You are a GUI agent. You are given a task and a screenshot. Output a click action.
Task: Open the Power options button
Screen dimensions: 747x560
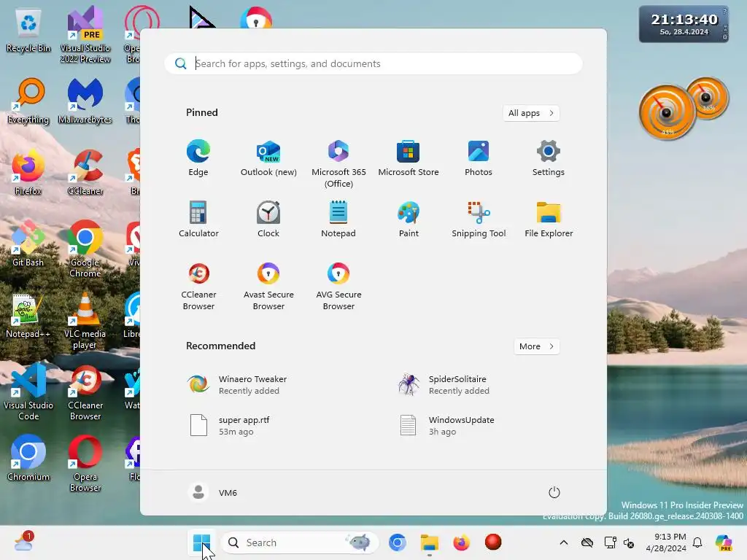click(554, 492)
